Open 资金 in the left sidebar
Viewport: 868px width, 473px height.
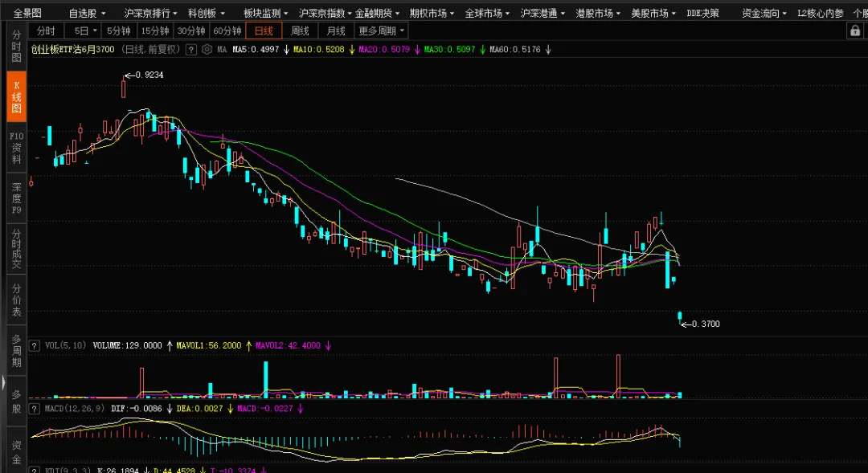[x=17, y=452]
